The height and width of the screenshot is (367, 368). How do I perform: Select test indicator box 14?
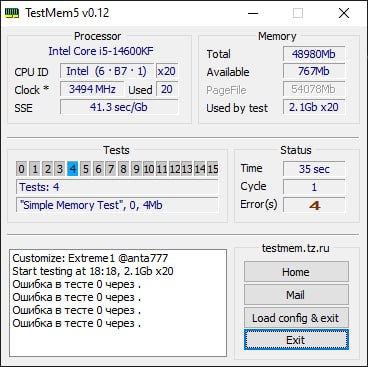coord(200,169)
